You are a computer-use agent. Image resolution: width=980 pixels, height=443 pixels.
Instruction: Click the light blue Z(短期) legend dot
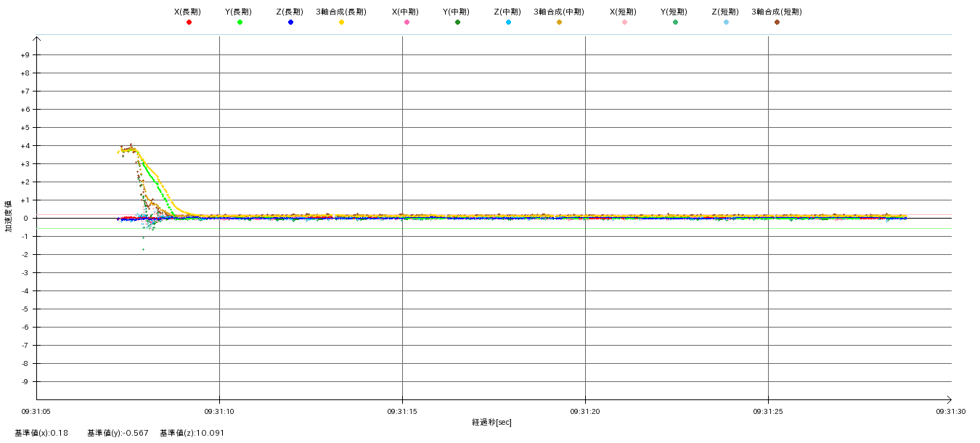(x=726, y=23)
